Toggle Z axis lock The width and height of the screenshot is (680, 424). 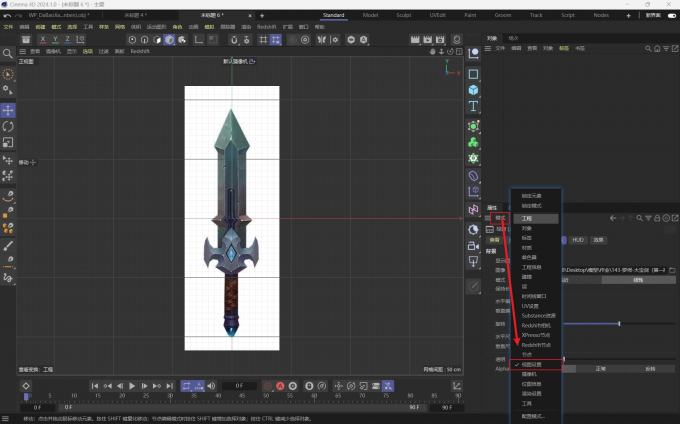68,39
